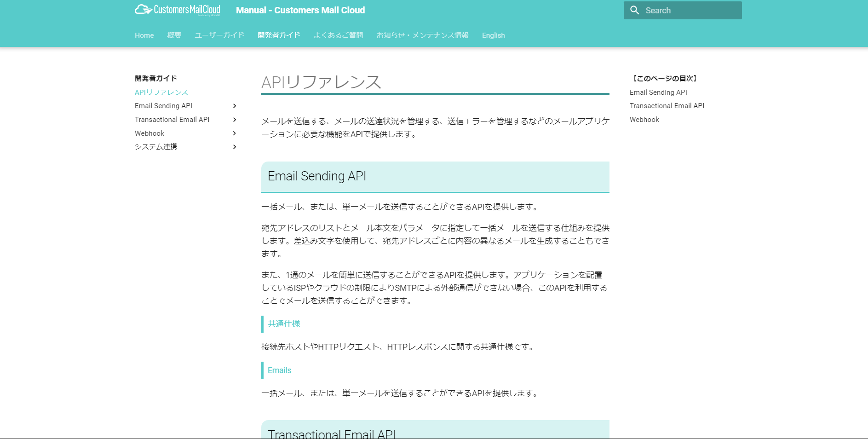Click the APIリファレンス page title
The image size is (868, 439).
click(321, 82)
